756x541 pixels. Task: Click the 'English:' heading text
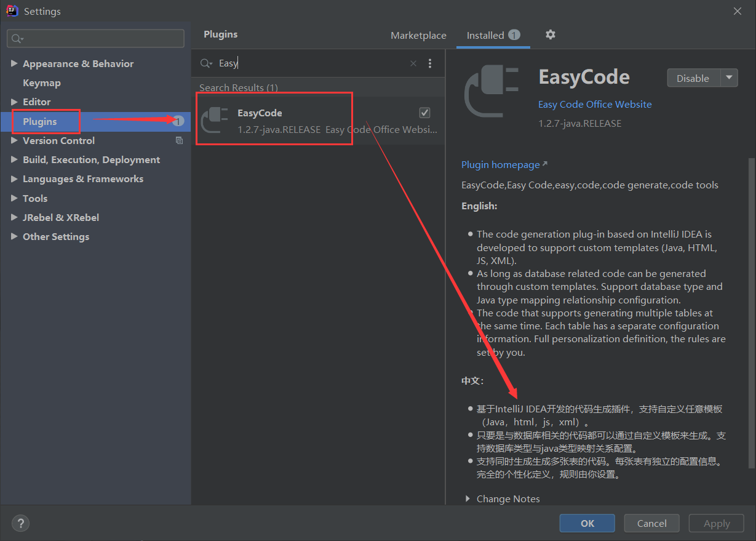click(479, 206)
